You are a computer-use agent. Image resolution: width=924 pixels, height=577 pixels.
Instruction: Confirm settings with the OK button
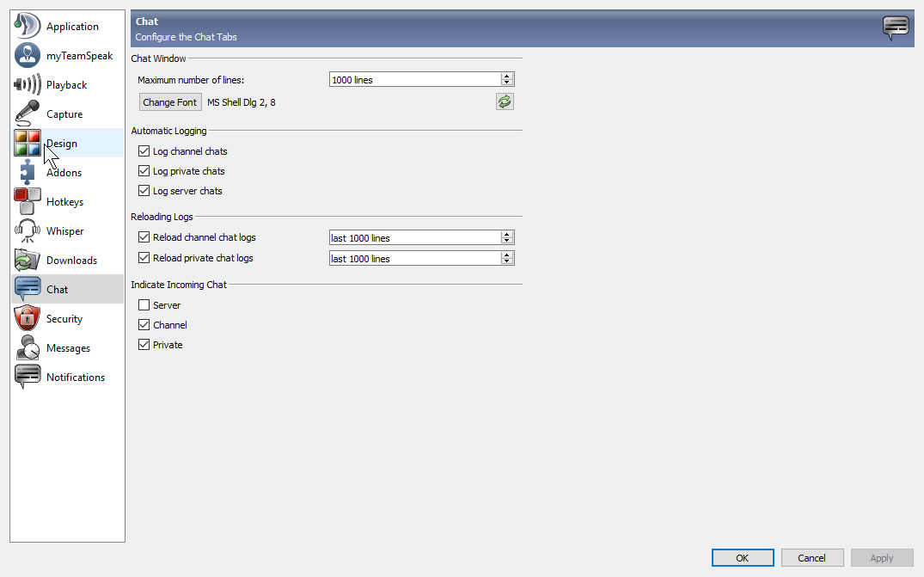coord(743,558)
